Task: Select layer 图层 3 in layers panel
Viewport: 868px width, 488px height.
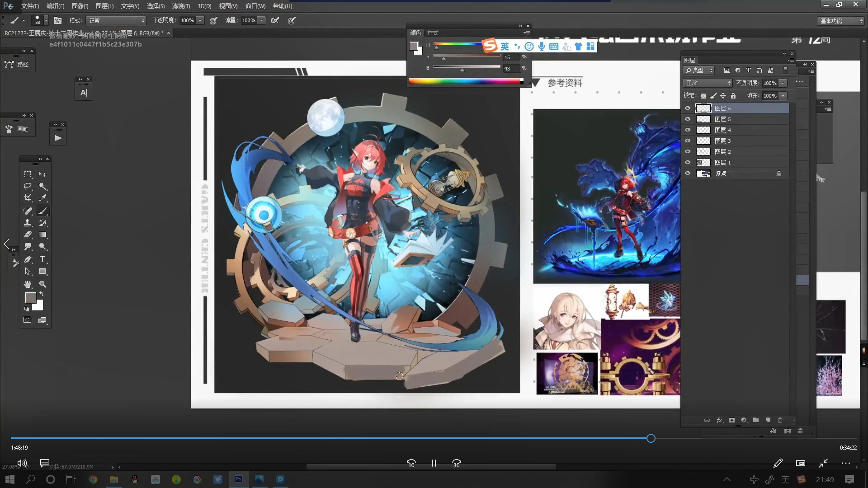Action: 741,141
